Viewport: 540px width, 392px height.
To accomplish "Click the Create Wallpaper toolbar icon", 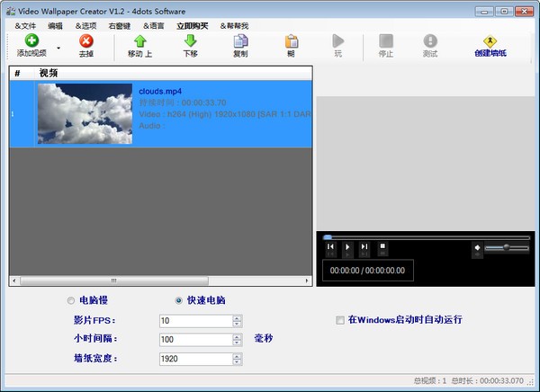I will coord(490,41).
